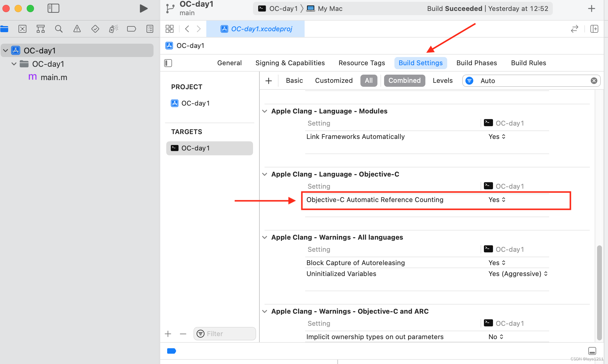The image size is (608, 364).
Task: Add an editor on the right
Action: coord(594,29)
